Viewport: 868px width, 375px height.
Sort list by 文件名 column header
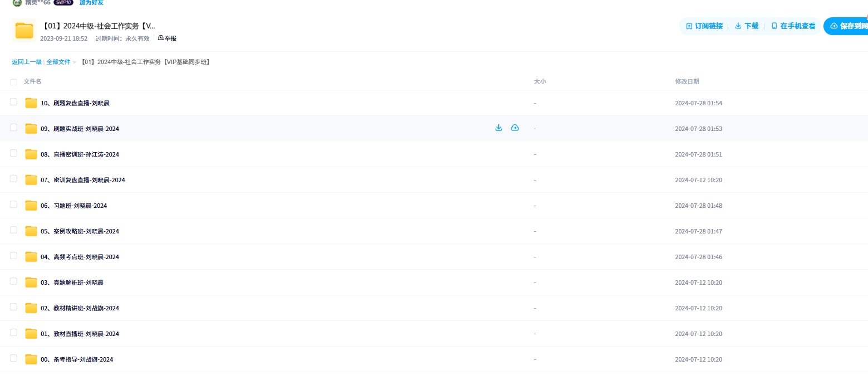tap(32, 81)
